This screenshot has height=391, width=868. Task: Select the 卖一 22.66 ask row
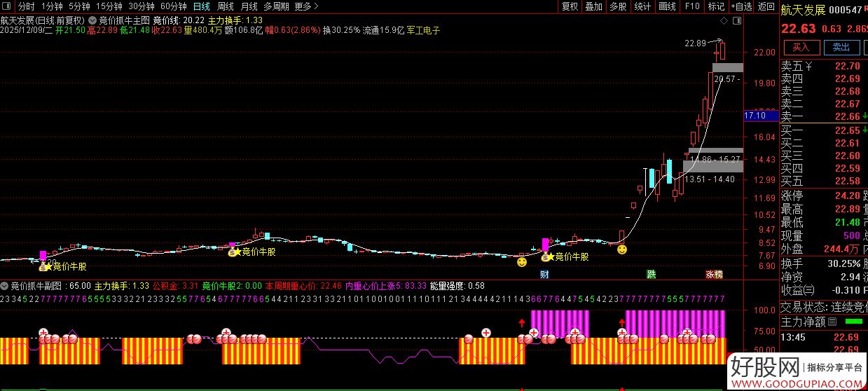pos(823,116)
